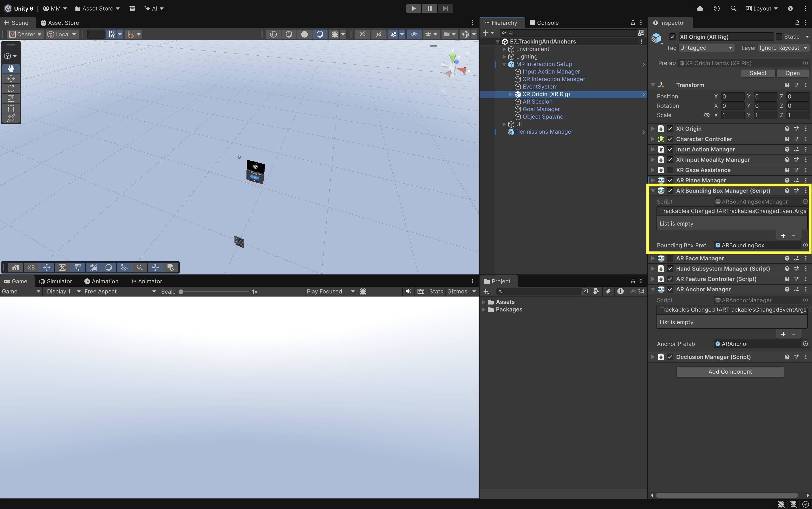812x509 pixels.
Task: Select the Hand (View) tool
Action: pos(11,69)
